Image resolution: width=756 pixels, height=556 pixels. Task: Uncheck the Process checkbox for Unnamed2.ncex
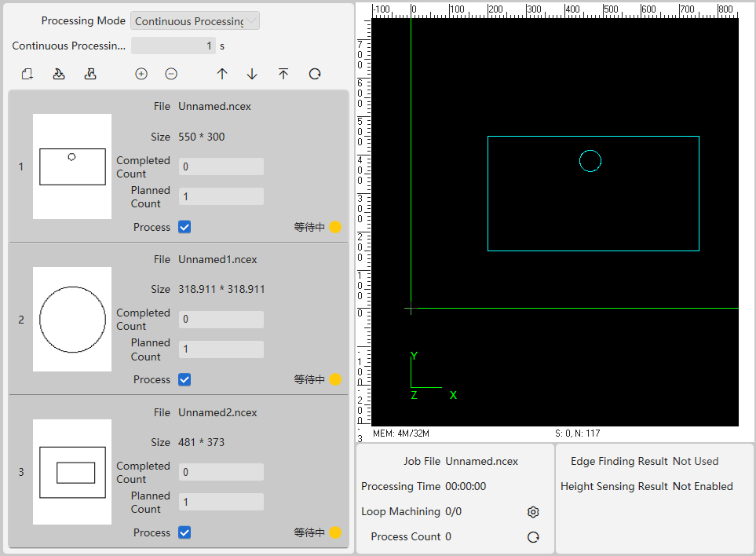point(184,532)
